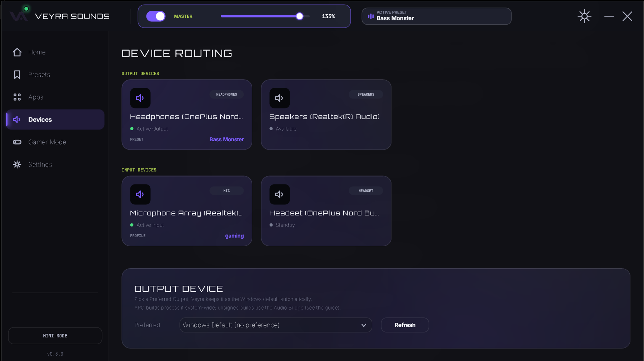Click the chevron arrow in Preferred dropdown
644x361 pixels.
[x=364, y=325]
